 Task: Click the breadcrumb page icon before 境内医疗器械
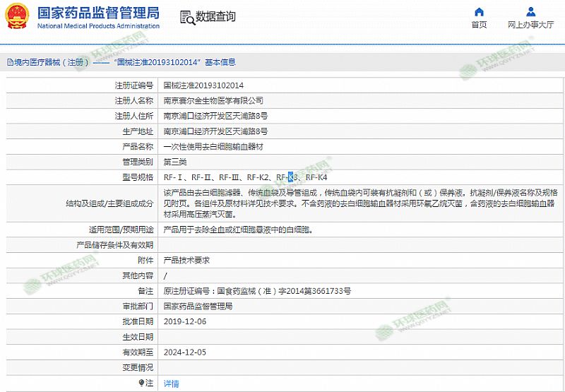pos(9,62)
